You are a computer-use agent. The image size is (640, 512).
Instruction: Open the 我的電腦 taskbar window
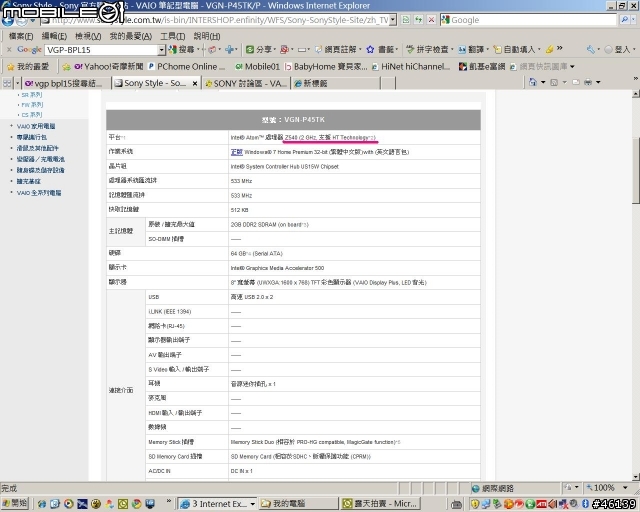click(x=299, y=504)
